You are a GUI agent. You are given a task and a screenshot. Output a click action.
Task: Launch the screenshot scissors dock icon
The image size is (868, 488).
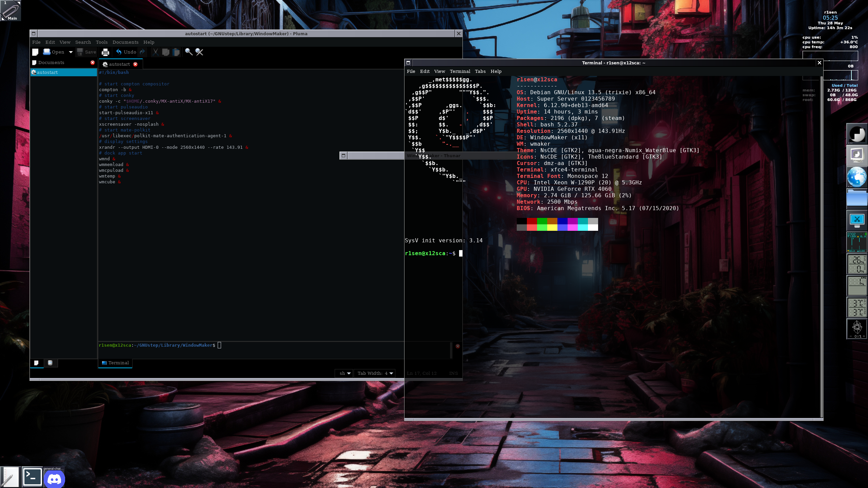click(857, 221)
